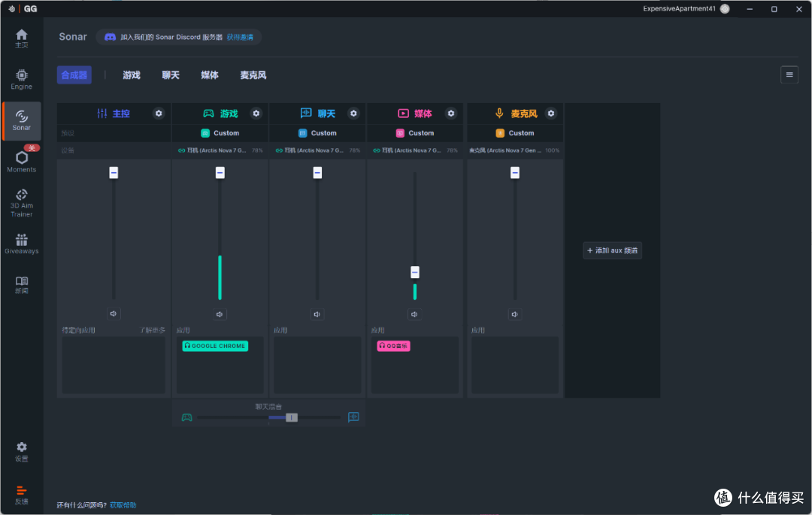Screen dimensions: 812x515
Task: Click the 麦克风 microphone header icon
Action: [x=499, y=113]
